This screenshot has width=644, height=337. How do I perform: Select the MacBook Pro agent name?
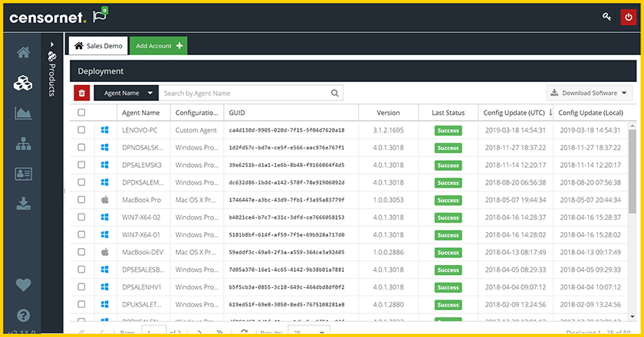142,200
